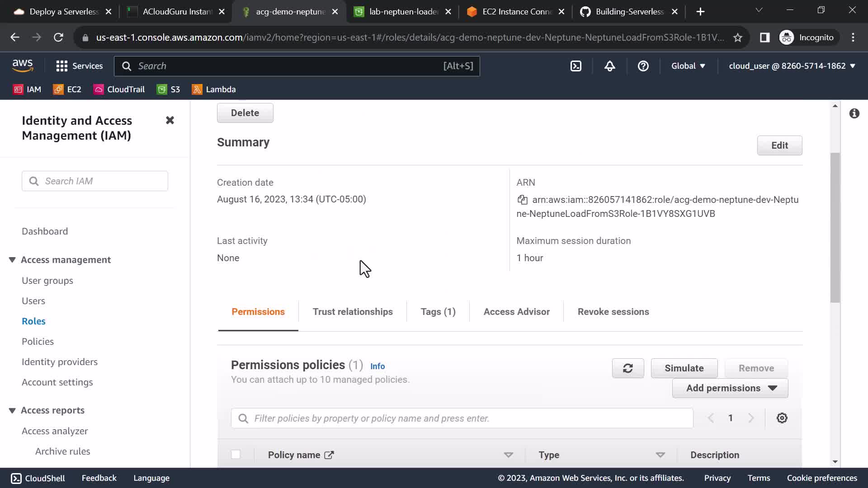The image size is (868, 488).
Task: Collapse the Access management section
Action: [12, 260]
